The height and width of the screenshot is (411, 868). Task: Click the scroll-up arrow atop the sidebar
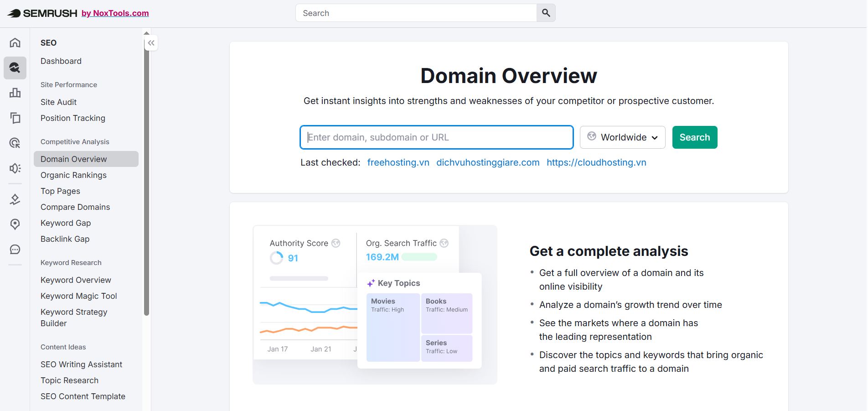(x=146, y=32)
